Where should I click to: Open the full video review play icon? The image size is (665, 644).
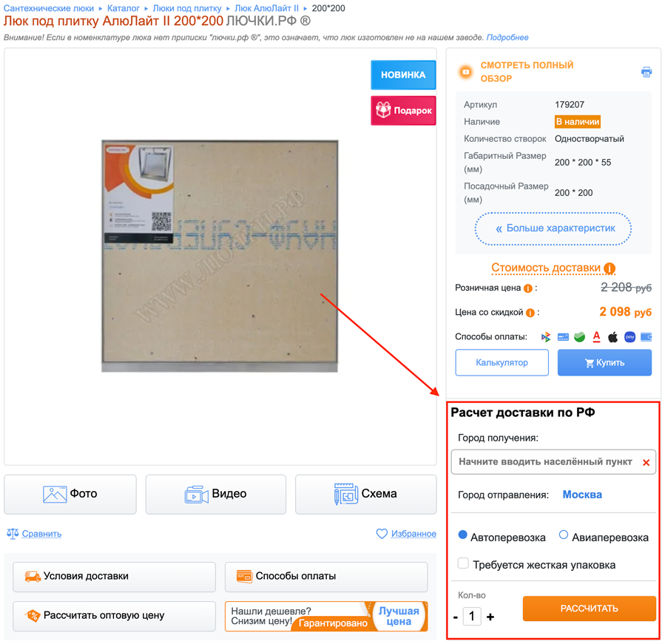[x=466, y=72]
